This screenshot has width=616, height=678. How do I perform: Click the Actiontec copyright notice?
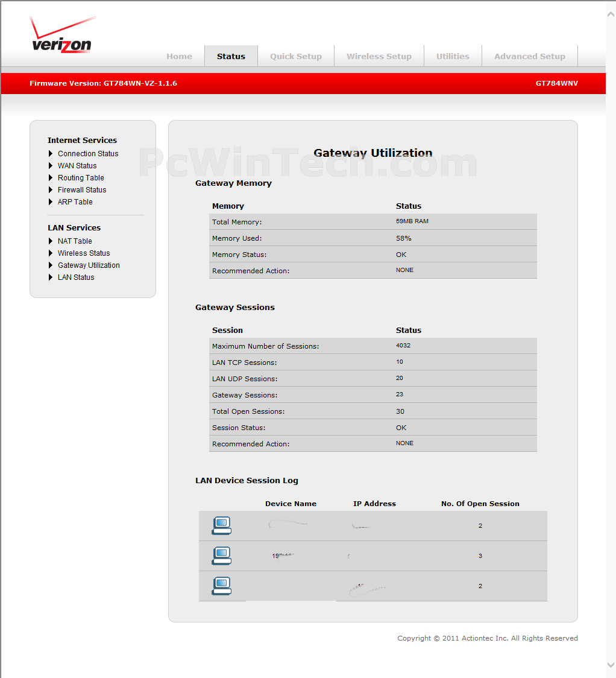pyautogui.click(x=488, y=638)
